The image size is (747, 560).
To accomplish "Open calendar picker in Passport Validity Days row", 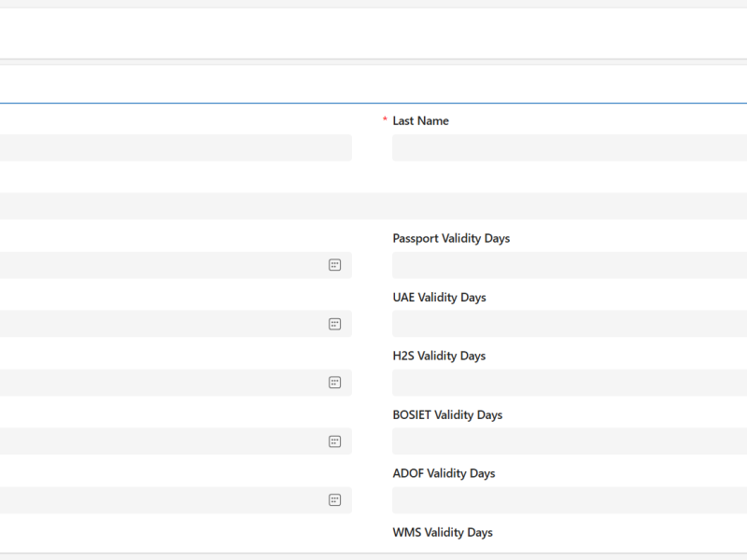I will point(335,265).
